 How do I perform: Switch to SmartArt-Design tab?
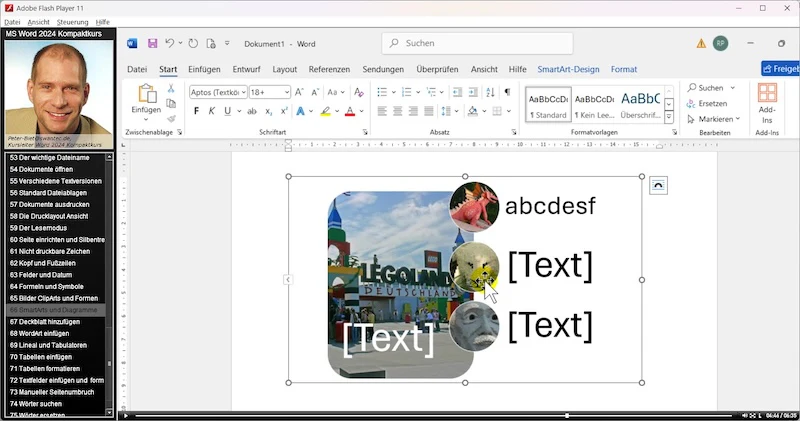[x=568, y=69]
